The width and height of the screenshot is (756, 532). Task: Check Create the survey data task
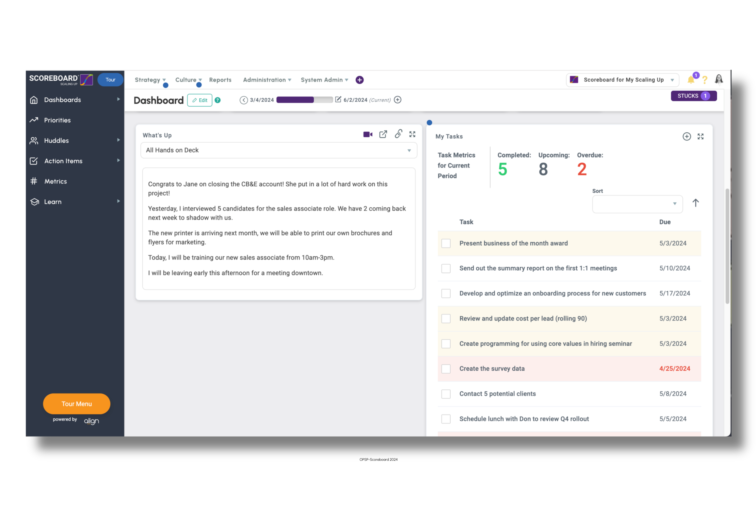[x=446, y=369]
